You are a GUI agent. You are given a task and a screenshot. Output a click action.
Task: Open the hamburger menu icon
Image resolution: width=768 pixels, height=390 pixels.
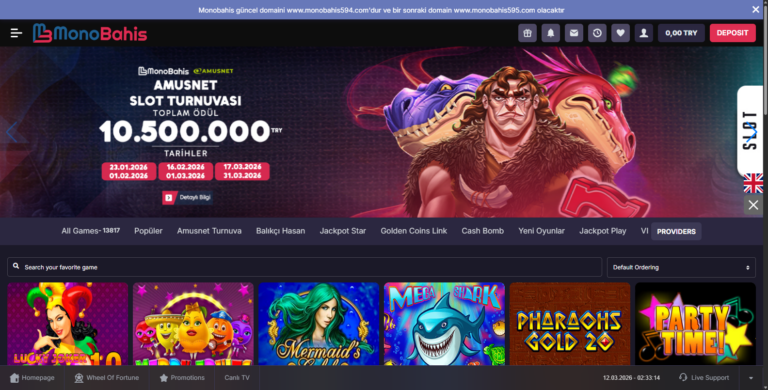point(16,33)
